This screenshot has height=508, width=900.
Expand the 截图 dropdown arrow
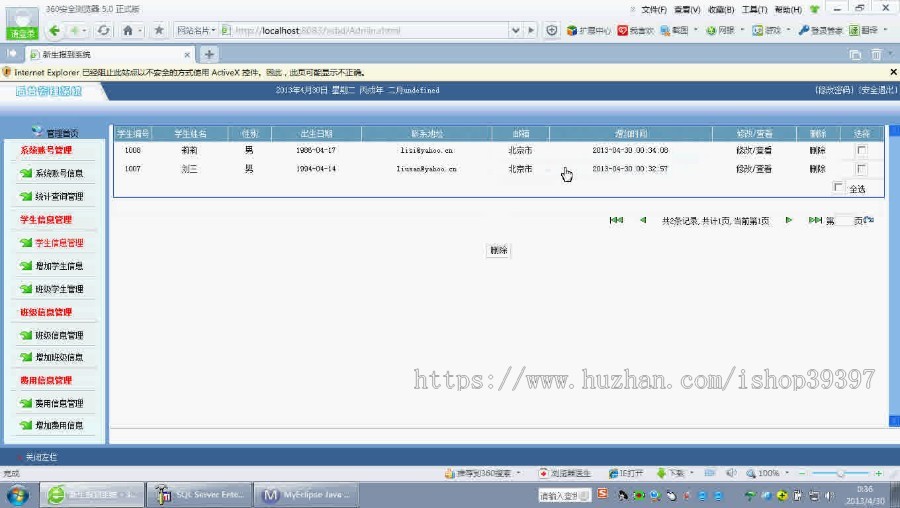(x=696, y=30)
